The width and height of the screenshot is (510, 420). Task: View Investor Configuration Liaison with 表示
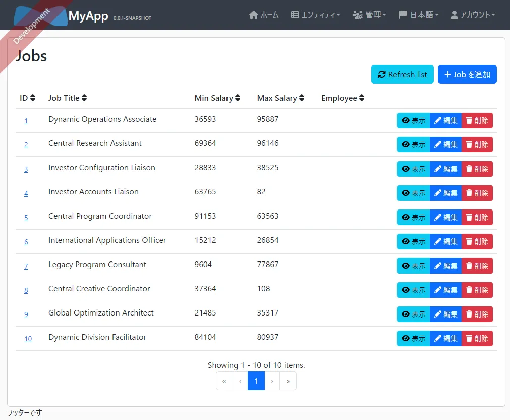414,169
